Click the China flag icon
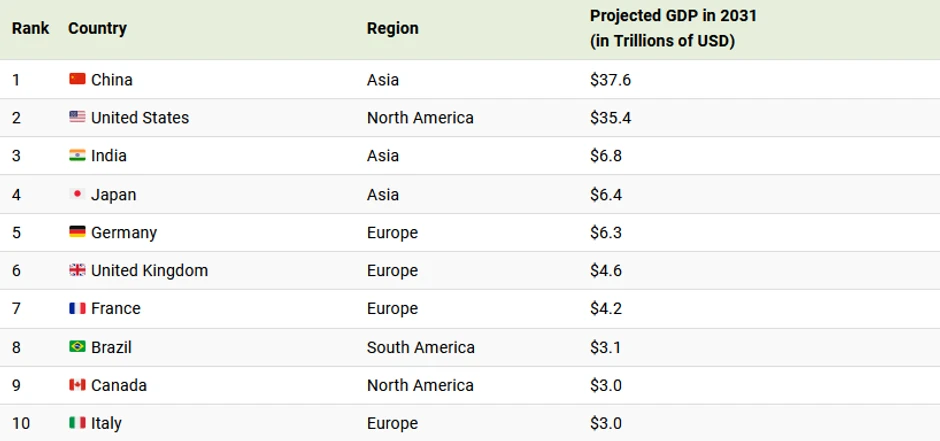Viewport: 940px width, 441px height. pos(77,79)
